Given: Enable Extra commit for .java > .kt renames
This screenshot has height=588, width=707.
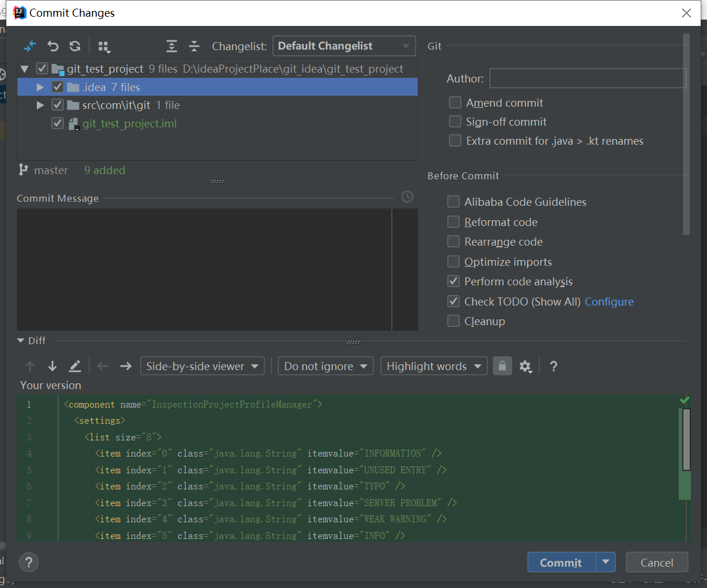Looking at the screenshot, I should 455,141.
